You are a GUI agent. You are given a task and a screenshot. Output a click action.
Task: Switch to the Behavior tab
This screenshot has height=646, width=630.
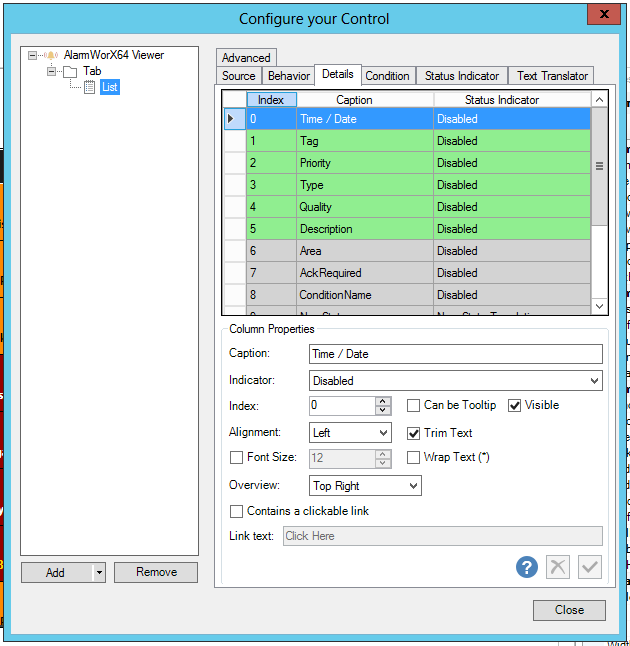pyautogui.click(x=289, y=76)
